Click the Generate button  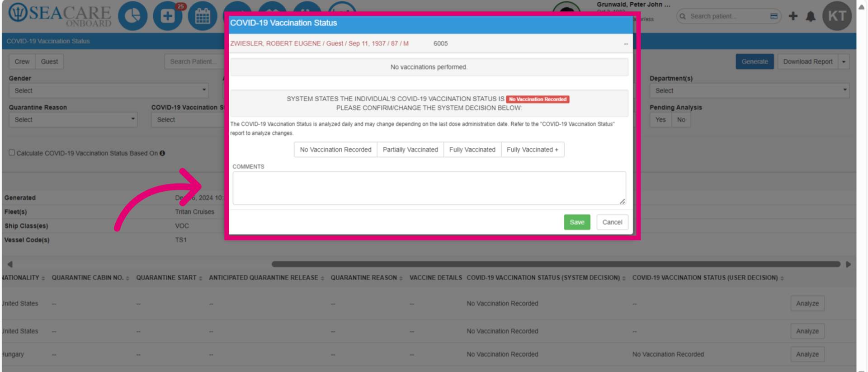755,61
